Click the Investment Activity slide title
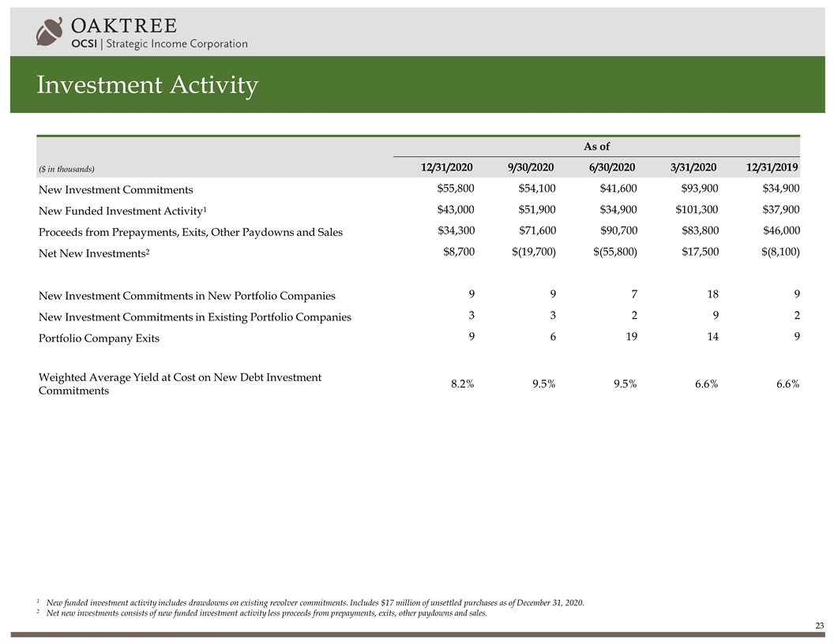This screenshot has width=834, height=644. [x=147, y=86]
